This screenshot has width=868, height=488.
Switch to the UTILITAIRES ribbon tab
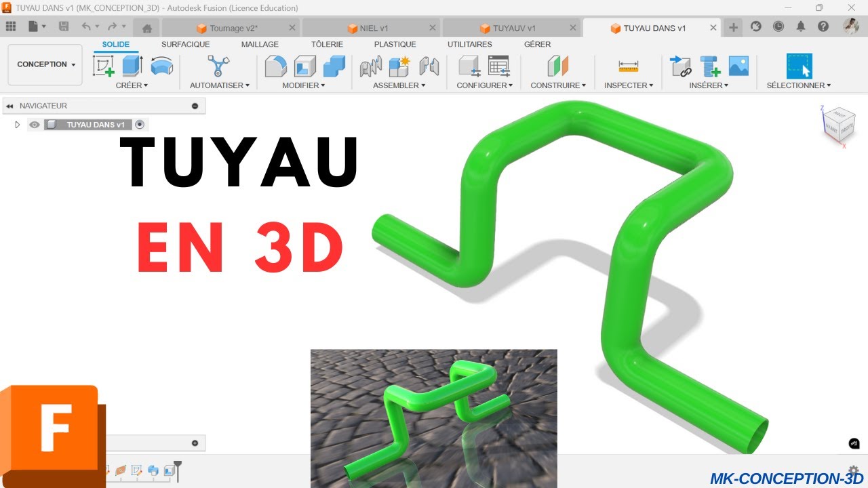(470, 44)
